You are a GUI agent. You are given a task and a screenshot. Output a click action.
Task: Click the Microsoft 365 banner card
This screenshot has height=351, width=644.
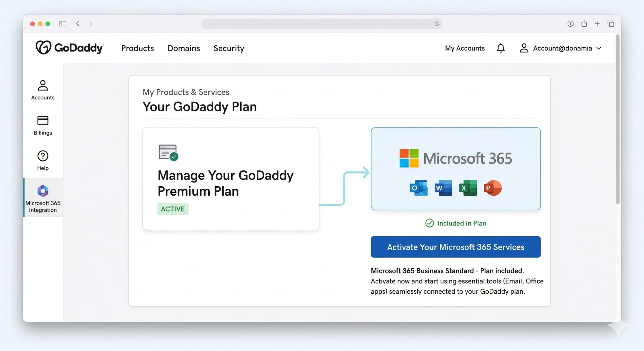click(456, 169)
